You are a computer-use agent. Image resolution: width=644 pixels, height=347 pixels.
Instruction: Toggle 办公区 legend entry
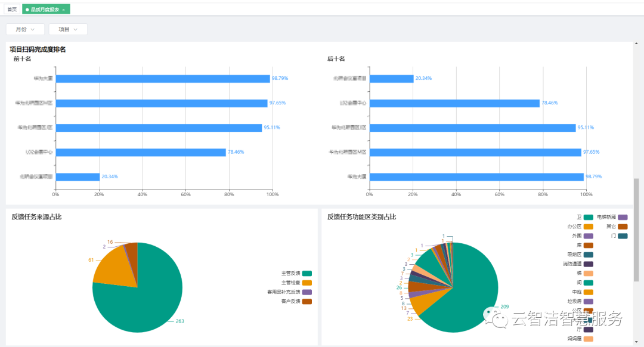tap(588, 227)
